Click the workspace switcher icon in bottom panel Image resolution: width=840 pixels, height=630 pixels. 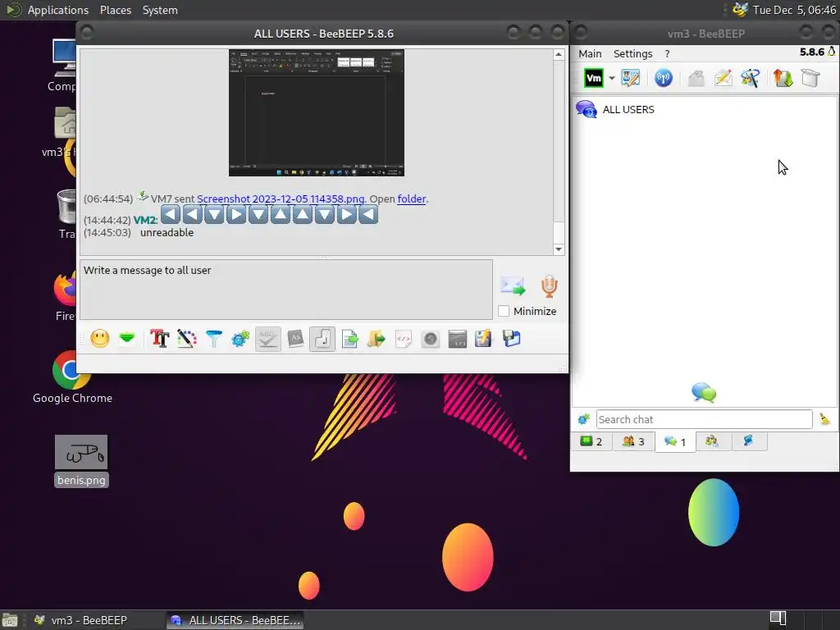click(778, 619)
